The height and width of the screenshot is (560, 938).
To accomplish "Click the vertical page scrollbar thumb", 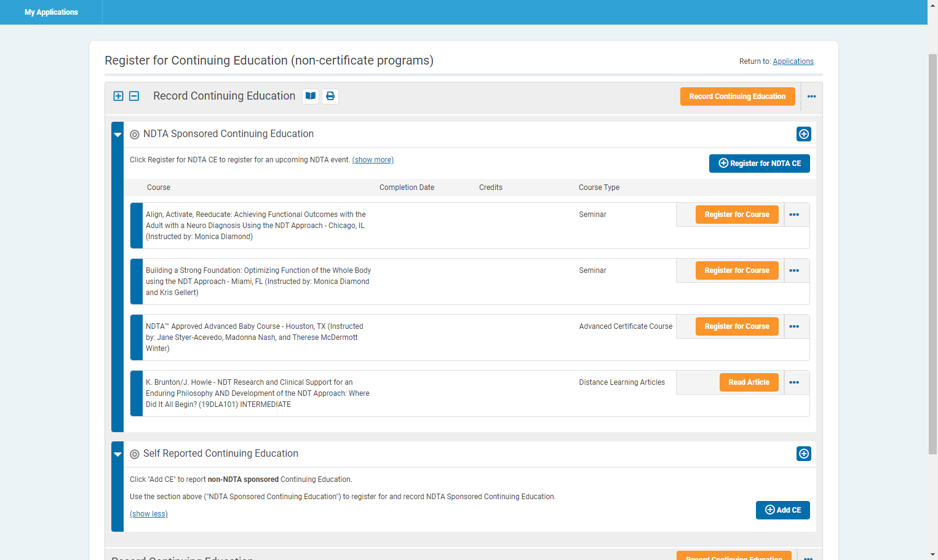I will (x=932, y=254).
